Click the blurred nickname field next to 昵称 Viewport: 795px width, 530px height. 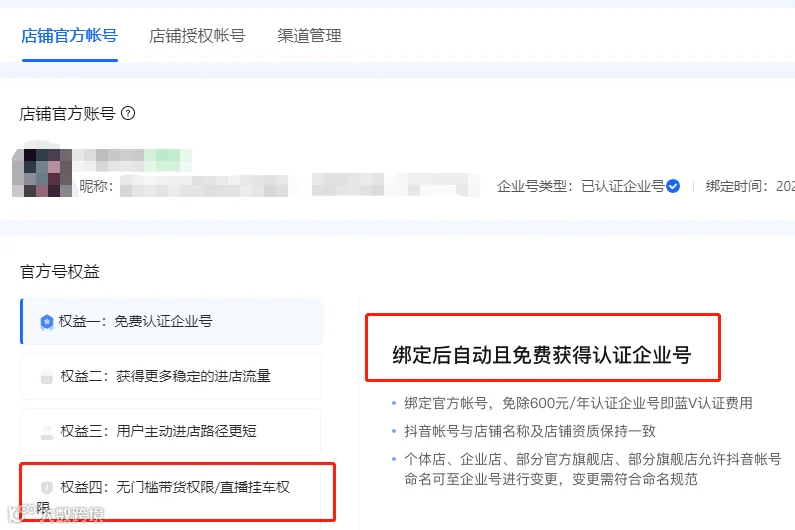click(299, 185)
